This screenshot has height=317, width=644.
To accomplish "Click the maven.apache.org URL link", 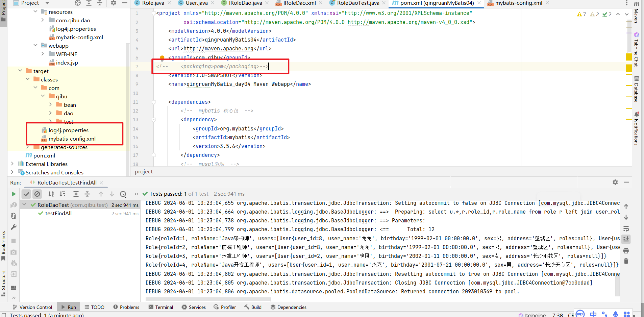I will click(218, 48).
